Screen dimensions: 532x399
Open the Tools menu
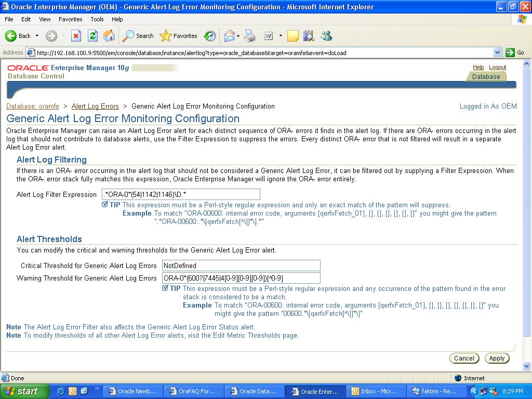point(97,19)
